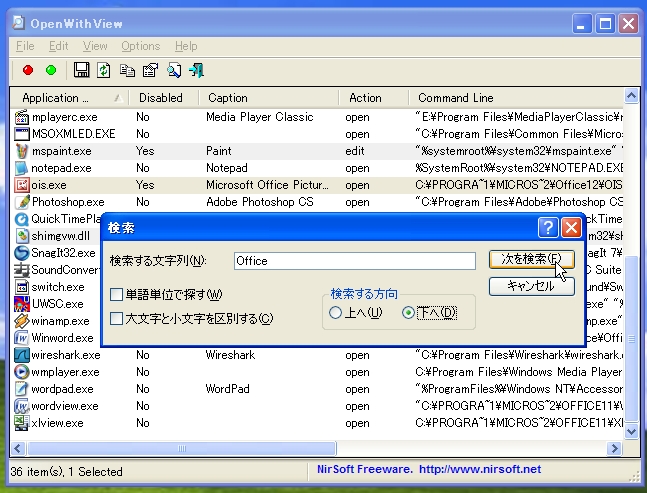Click the vertical scrollbar thumb
The height and width of the screenshot is (493, 647).
(x=631, y=339)
